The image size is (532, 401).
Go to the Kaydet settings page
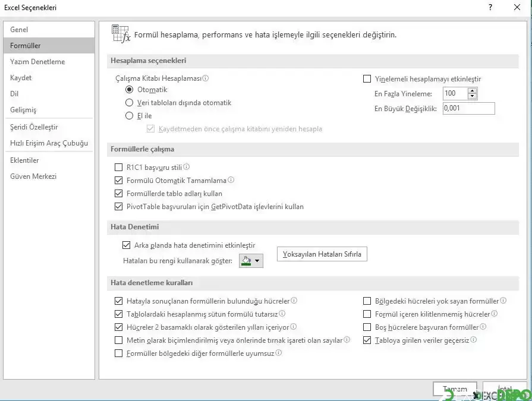point(49,78)
